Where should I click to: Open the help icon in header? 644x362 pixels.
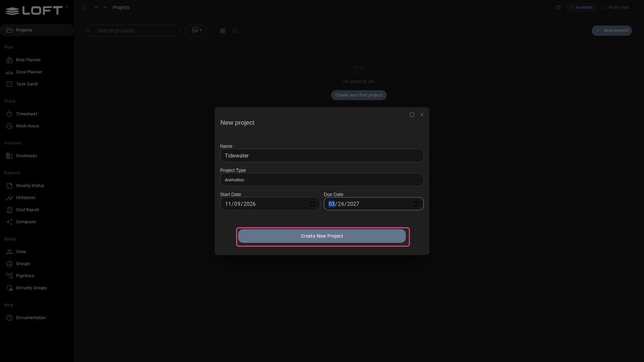click(x=558, y=8)
